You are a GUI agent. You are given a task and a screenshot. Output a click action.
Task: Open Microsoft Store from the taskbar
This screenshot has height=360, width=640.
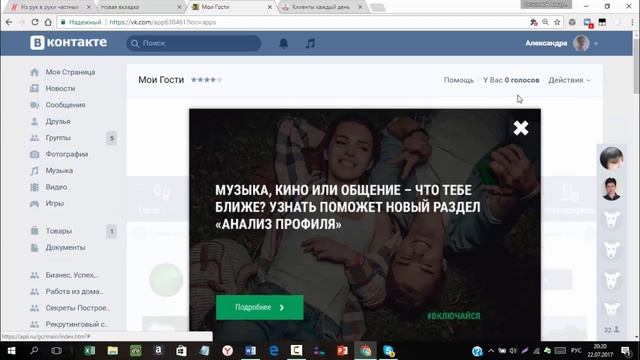click(x=181, y=351)
